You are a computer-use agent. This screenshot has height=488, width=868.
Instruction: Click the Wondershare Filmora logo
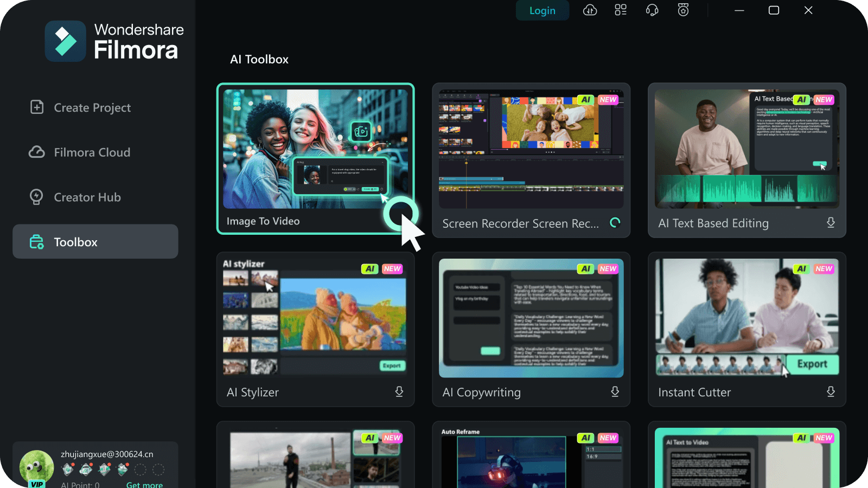tap(114, 41)
